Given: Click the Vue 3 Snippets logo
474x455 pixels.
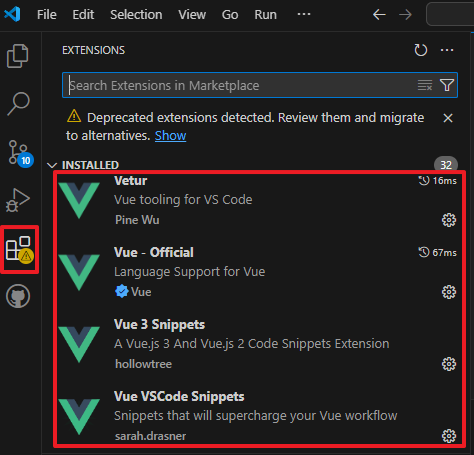Looking at the screenshot, I should click(79, 344).
